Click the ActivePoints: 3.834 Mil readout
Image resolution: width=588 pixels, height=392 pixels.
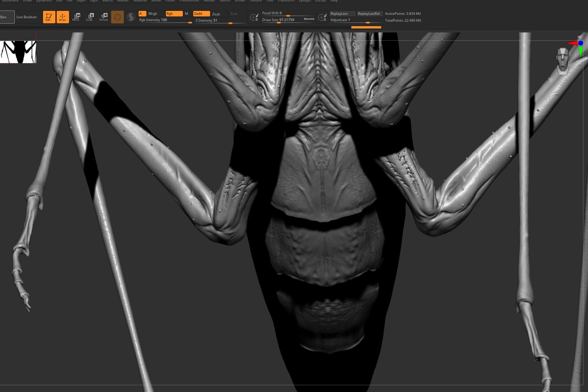tap(403, 13)
